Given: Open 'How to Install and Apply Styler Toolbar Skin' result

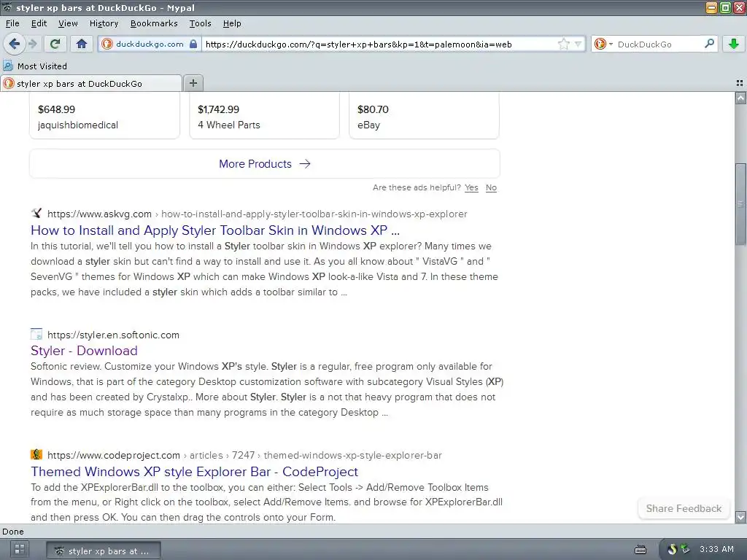Looking at the screenshot, I should (215, 230).
